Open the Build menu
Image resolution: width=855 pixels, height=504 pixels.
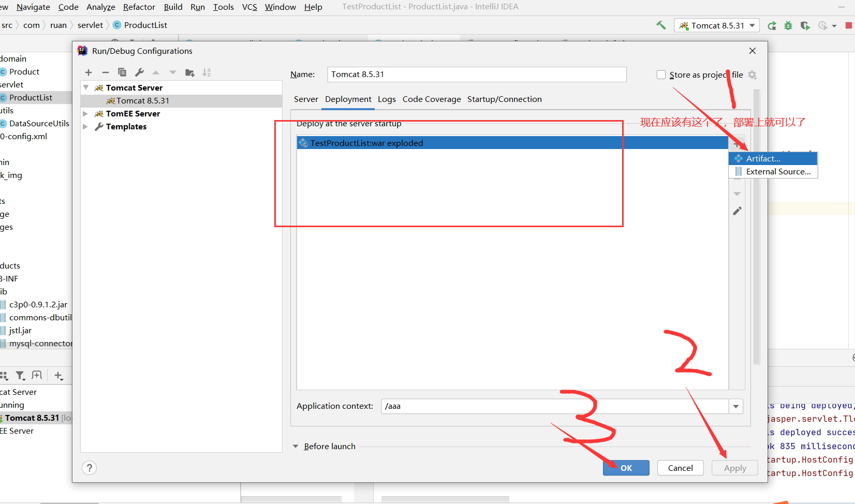pos(173,7)
